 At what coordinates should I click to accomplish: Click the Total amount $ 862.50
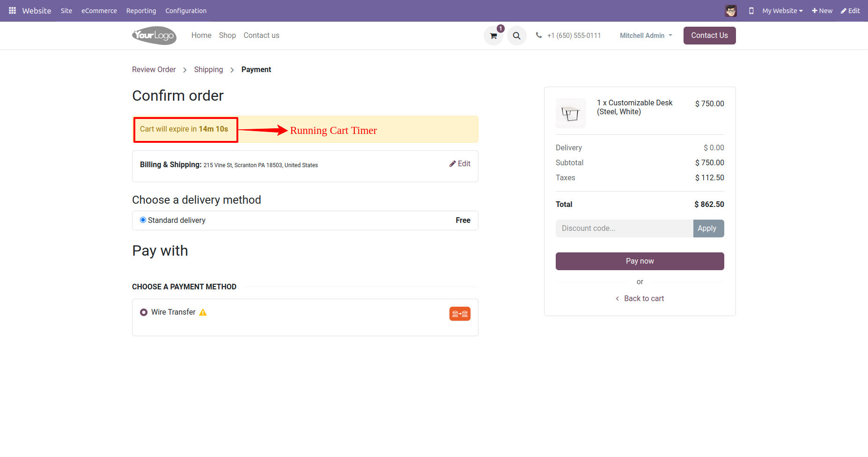click(x=709, y=204)
